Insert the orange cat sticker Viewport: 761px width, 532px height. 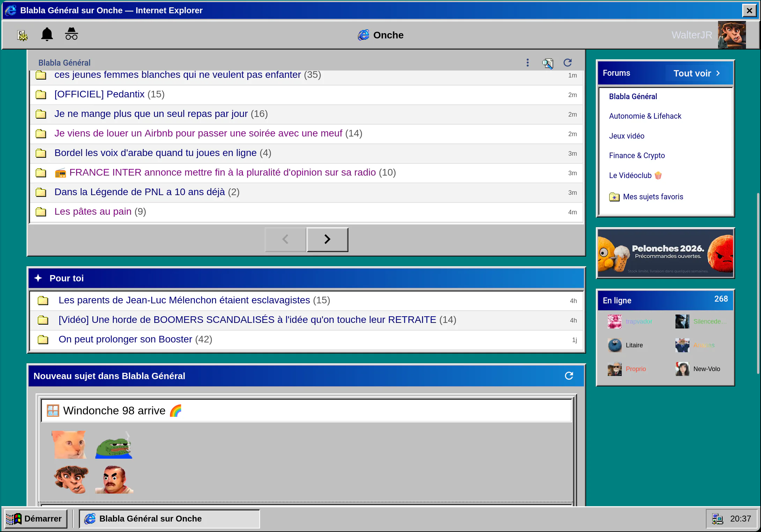[x=69, y=445]
